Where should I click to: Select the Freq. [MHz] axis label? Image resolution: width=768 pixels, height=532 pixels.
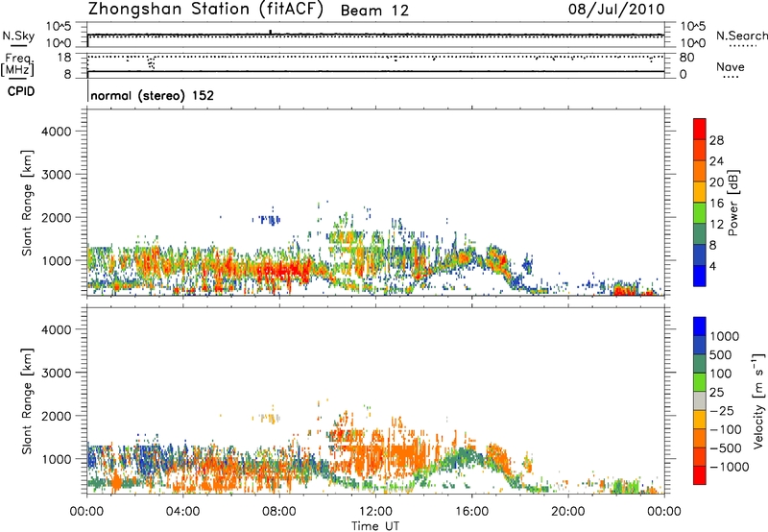[17, 65]
